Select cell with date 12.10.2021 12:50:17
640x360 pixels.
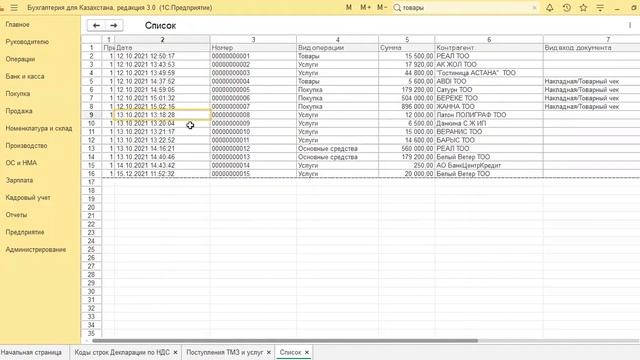(x=162, y=56)
